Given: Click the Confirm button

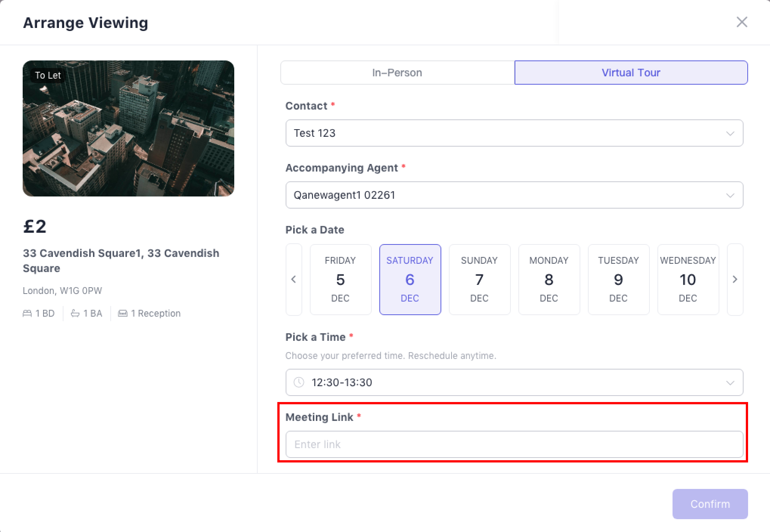Looking at the screenshot, I should [x=710, y=504].
